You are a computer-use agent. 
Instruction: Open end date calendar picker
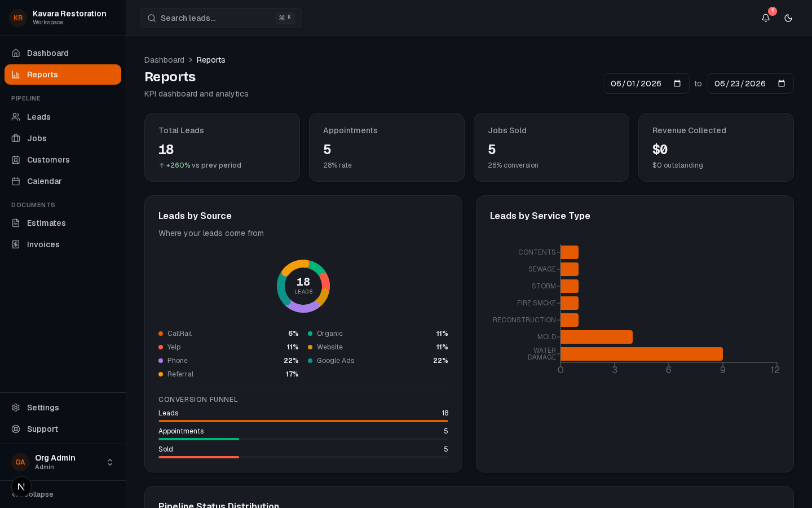point(782,84)
